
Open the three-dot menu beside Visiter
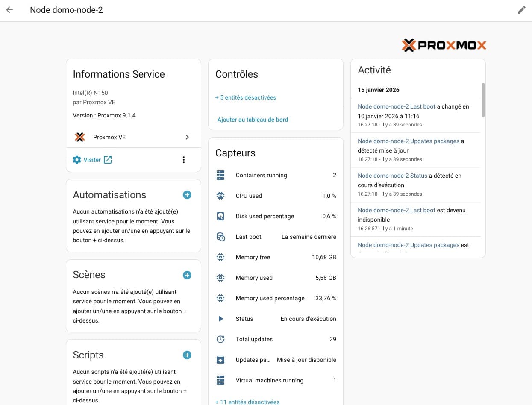[x=184, y=160]
